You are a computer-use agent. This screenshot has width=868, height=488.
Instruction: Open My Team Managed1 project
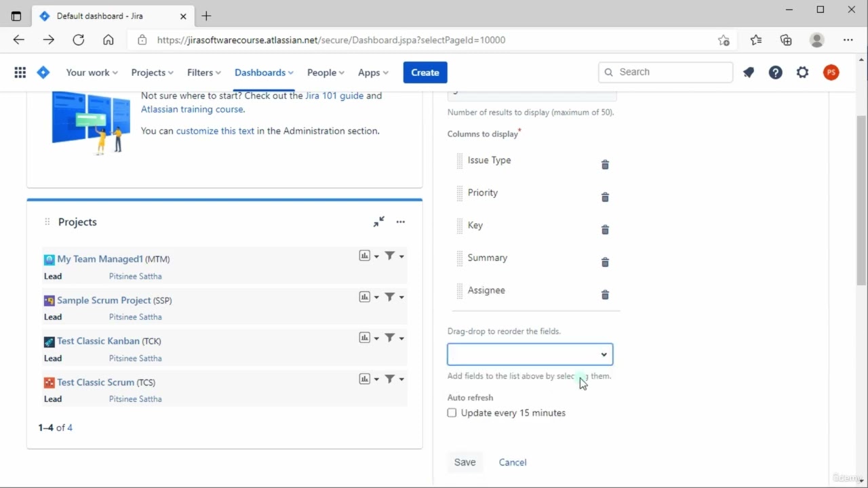tap(100, 259)
